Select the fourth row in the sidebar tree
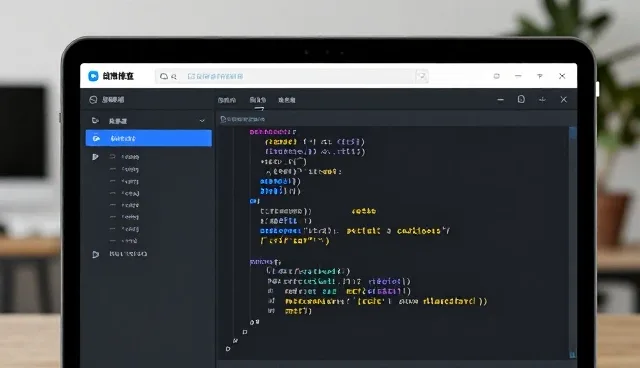This screenshot has height=368, width=640. (x=125, y=193)
